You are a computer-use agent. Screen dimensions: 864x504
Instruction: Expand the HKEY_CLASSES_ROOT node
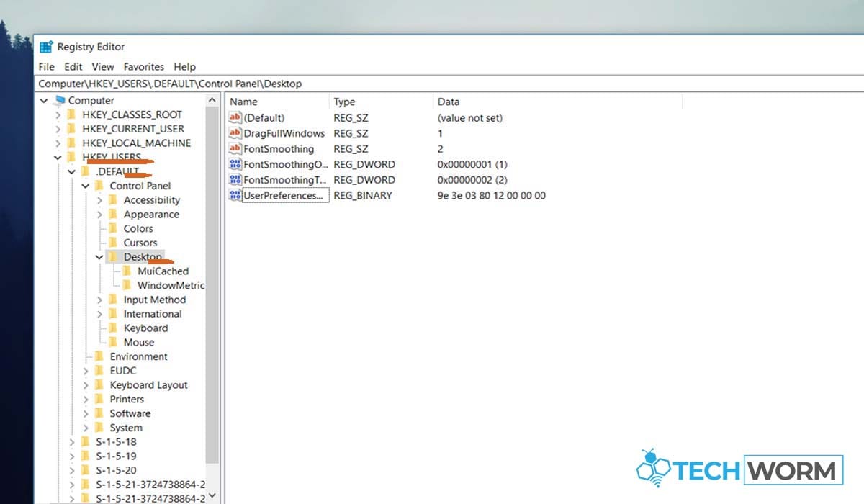tap(58, 115)
